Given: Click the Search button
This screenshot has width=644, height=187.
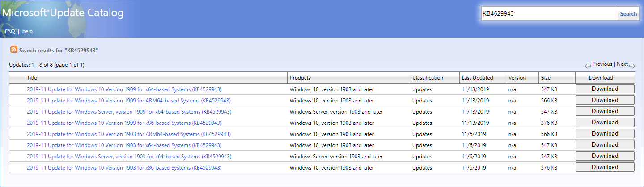Looking at the screenshot, I should click(628, 14).
